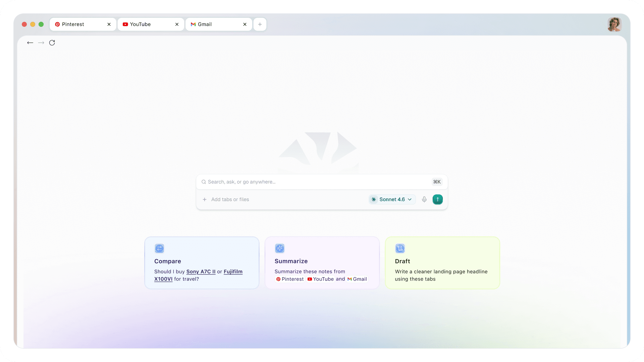The image size is (644, 362).
Task: Click the forward navigation arrow
Action: (41, 43)
